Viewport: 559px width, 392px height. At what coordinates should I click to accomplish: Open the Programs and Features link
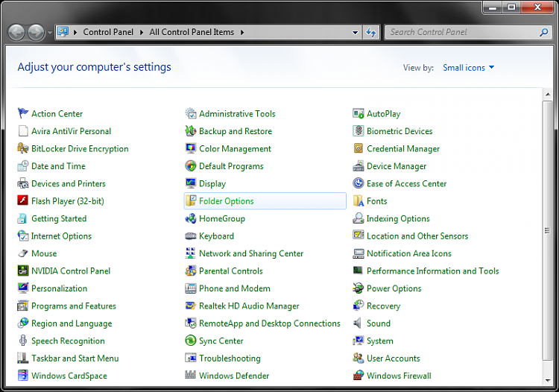click(x=74, y=306)
